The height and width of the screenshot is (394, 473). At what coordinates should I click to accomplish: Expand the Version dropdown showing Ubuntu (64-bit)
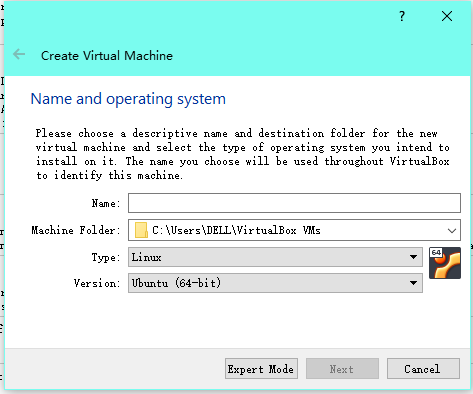[275, 283]
